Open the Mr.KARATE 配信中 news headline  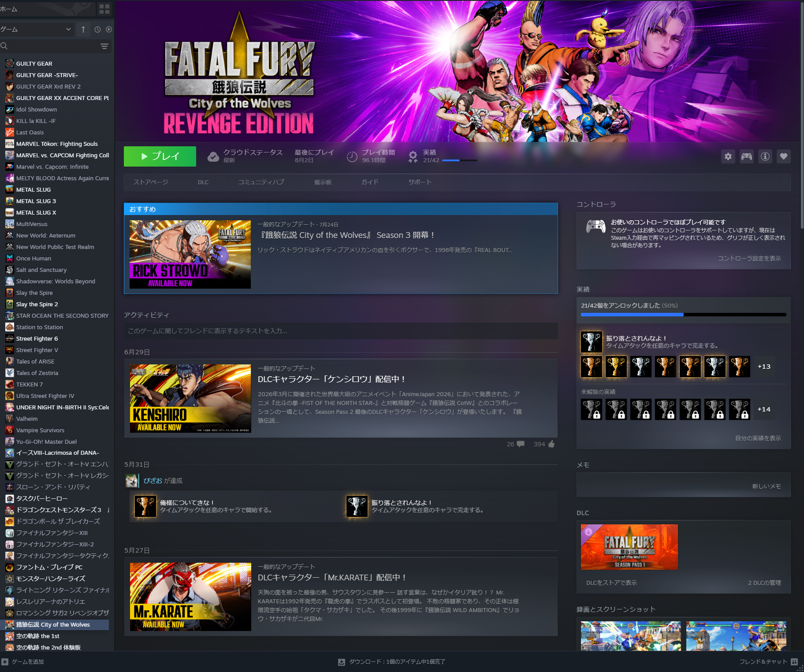pos(332,577)
